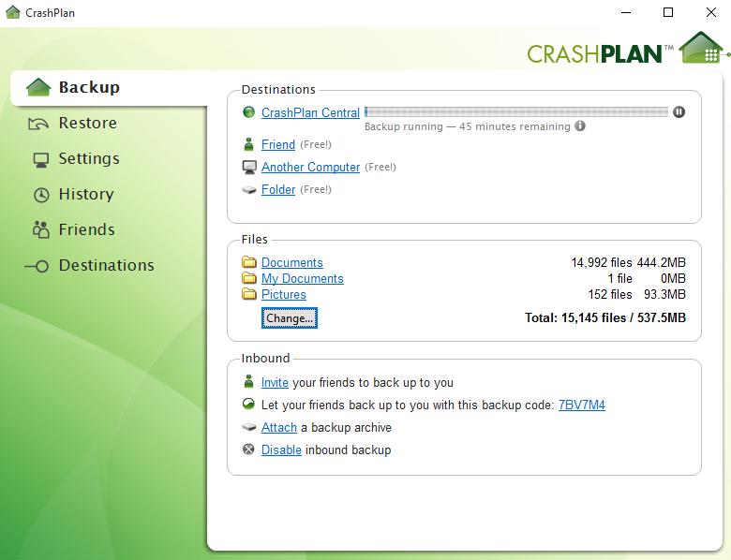Open the Documents link in Files

click(x=292, y=263)
